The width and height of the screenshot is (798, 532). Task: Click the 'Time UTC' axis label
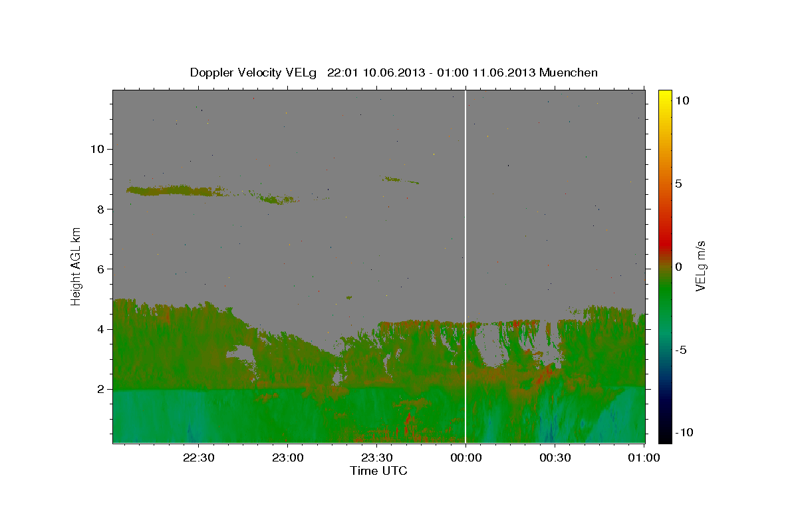(x=378, y=471)
